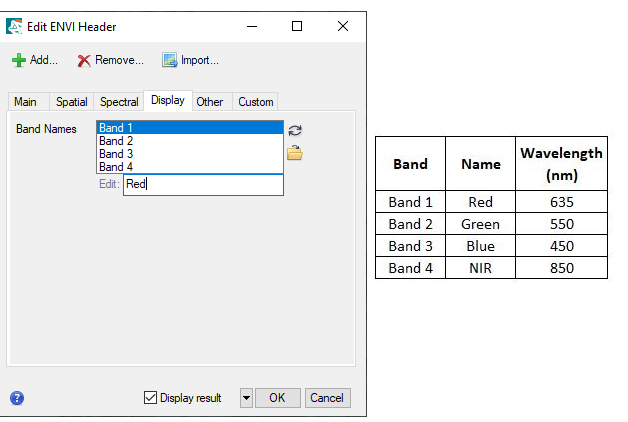Click the green plus Add icon
The image size is (628, 422).
(x=19, y=60)
